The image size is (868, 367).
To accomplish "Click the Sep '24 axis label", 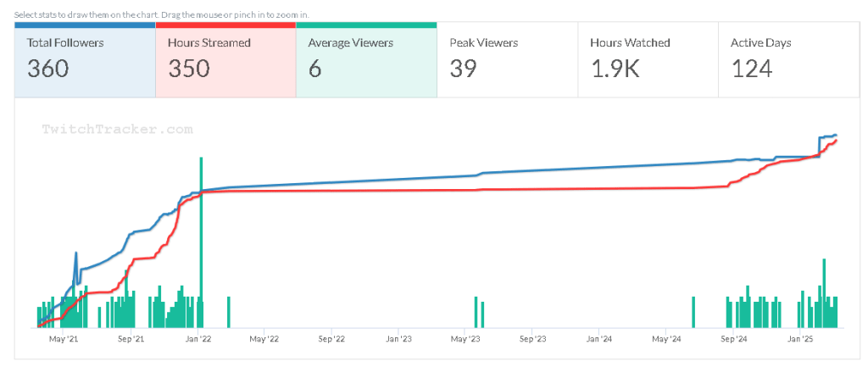I will tap(733, 339).
